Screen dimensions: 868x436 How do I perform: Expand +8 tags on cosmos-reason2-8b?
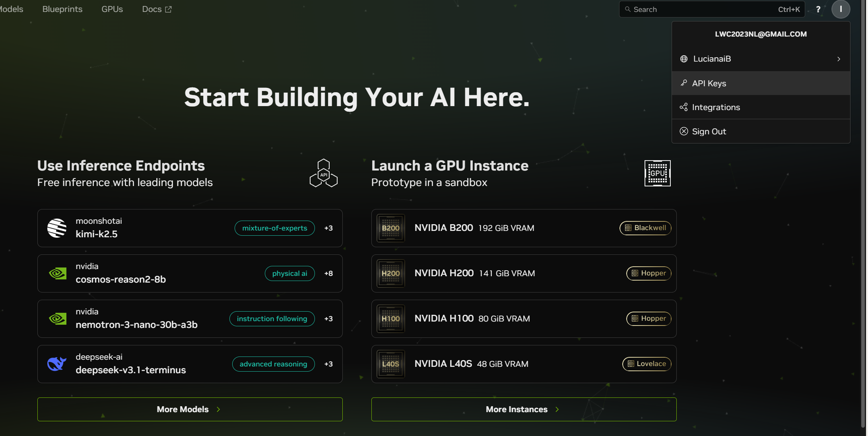point(328,273)
